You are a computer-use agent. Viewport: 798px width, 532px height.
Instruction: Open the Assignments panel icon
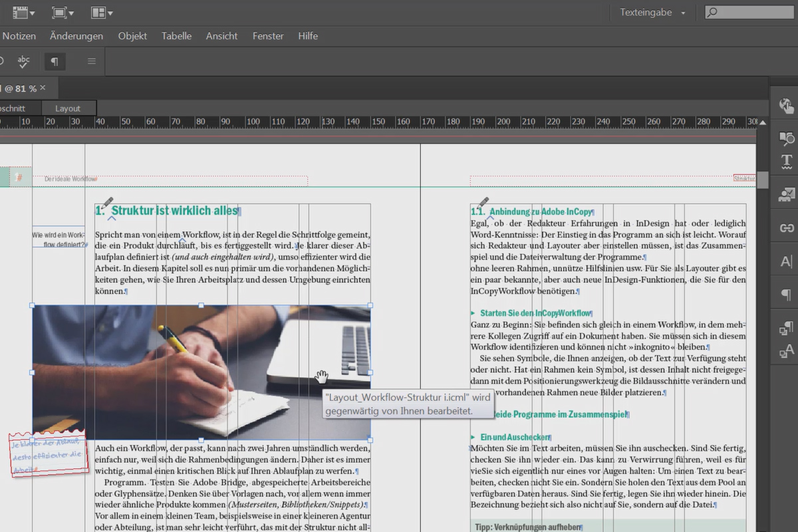tap(786, 194)
